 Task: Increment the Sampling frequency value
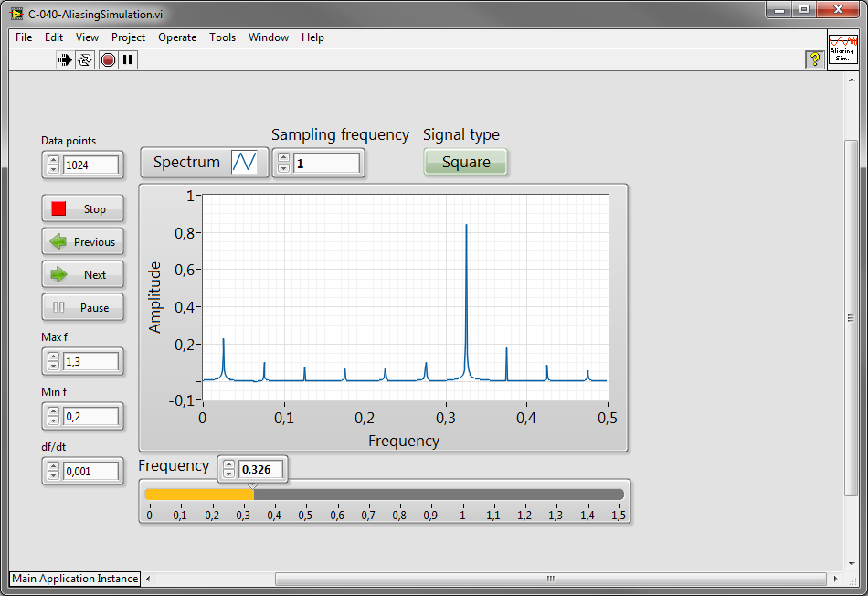pos(283,158)
